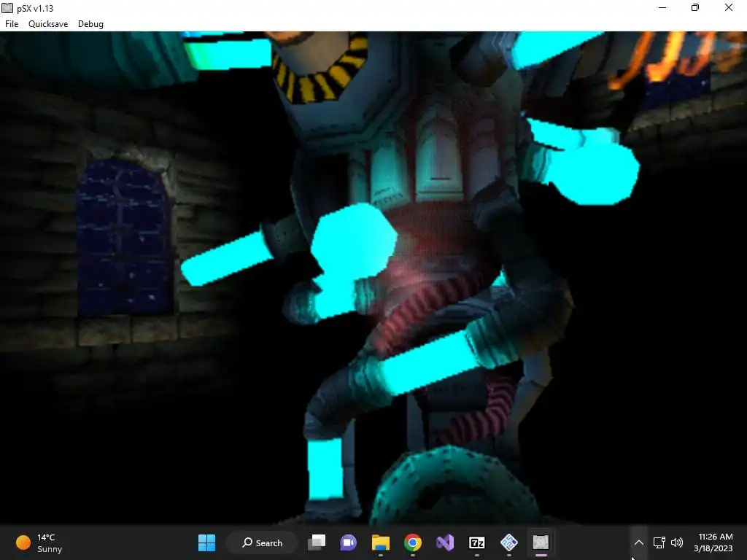Image resolution: width=747 pixels, height=560 pixels.
Task: Restore down the pSX window
Action: click(x=695, y=8)
